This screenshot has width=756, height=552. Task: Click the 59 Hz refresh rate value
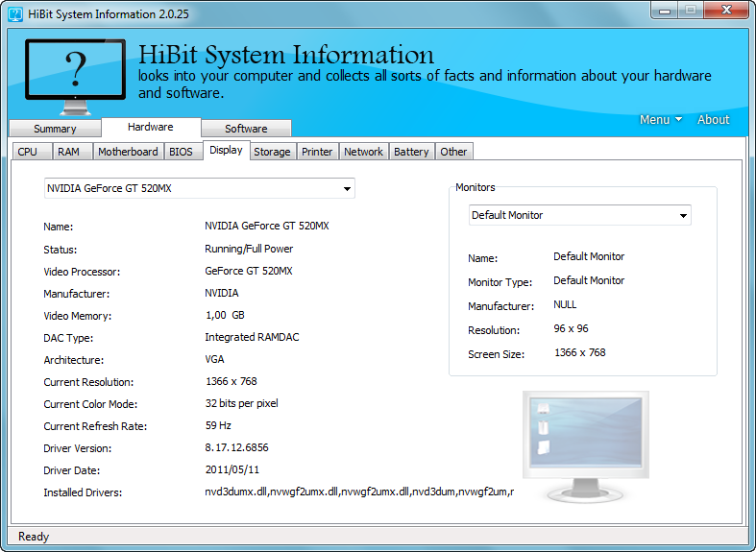218,426
